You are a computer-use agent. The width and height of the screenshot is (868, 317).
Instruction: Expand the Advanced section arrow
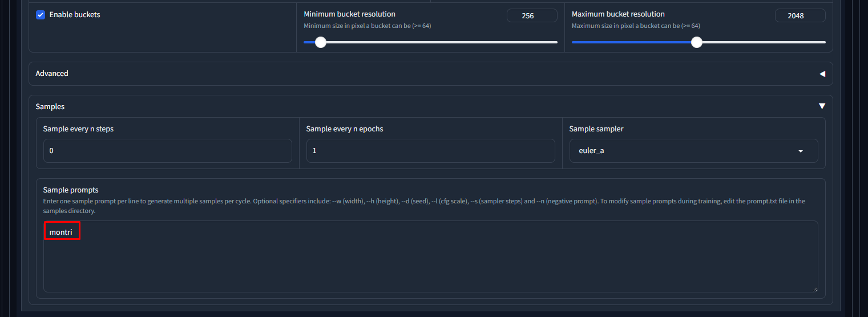pos(822,74)
